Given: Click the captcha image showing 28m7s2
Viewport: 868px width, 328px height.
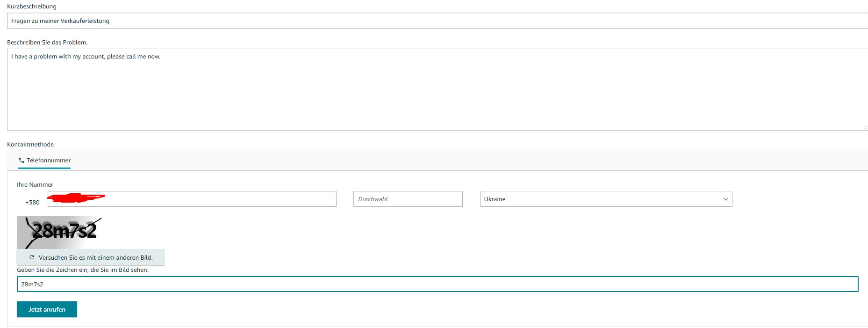Looking at the screenshot, I should coord(59,232).
